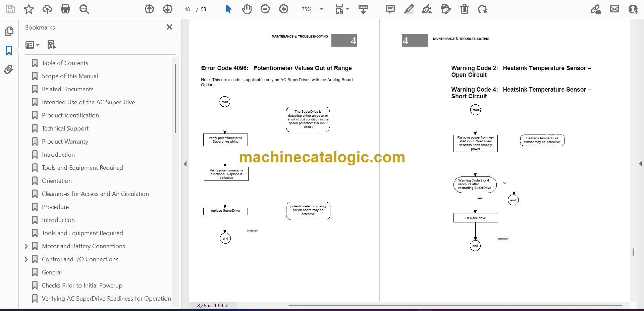Select the Product Identification bookmark
Viewport: 644px width, 311px height.
[70, 115]
